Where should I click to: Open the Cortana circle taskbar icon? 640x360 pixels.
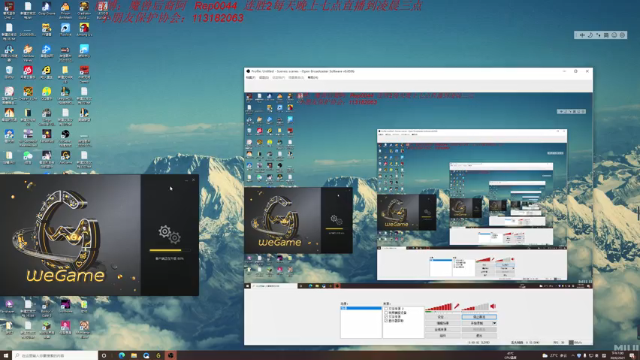click(104, 356)
